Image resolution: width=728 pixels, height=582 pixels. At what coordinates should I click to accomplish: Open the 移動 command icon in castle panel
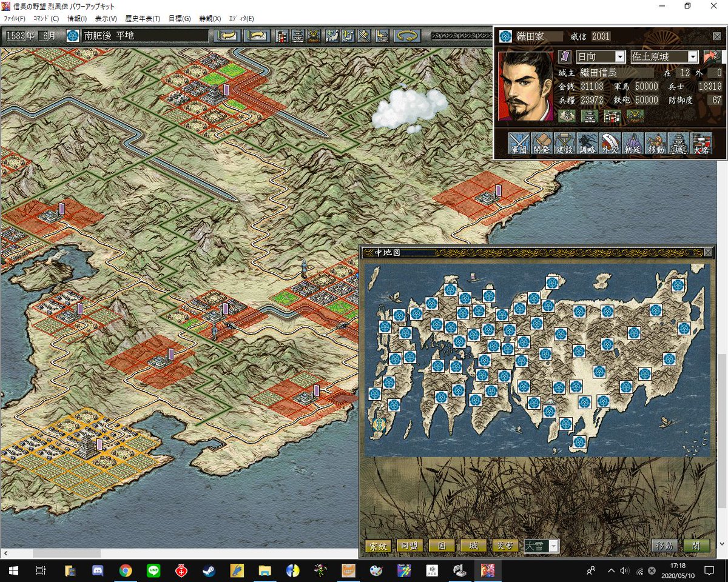pyautogui.click(x=656, y=143)
